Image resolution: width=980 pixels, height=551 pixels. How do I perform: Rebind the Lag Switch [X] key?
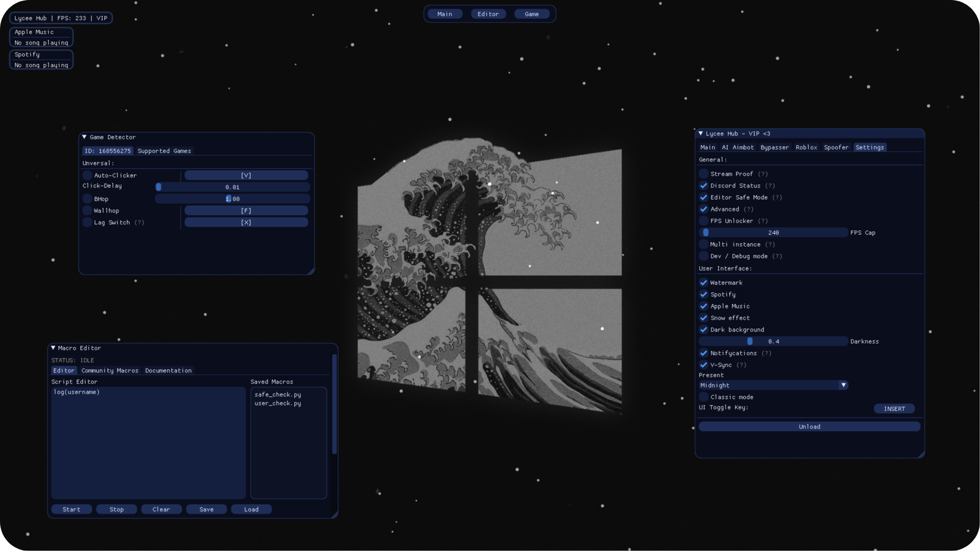point(246,222)
